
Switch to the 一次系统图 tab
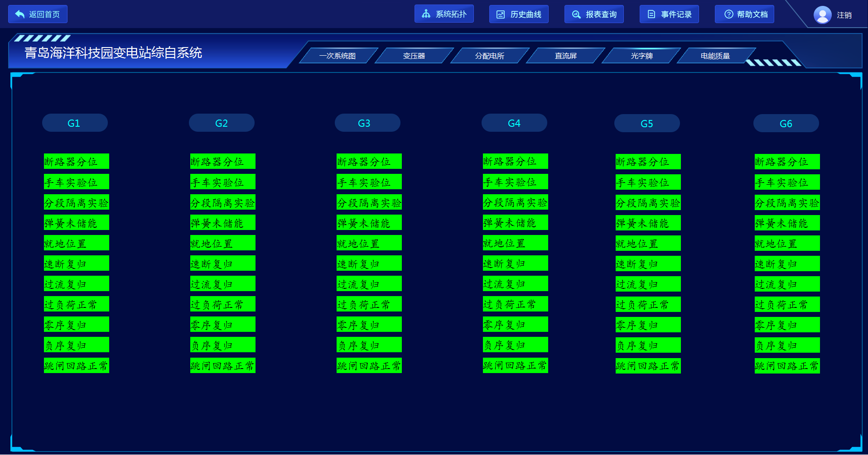click(338, 56)
